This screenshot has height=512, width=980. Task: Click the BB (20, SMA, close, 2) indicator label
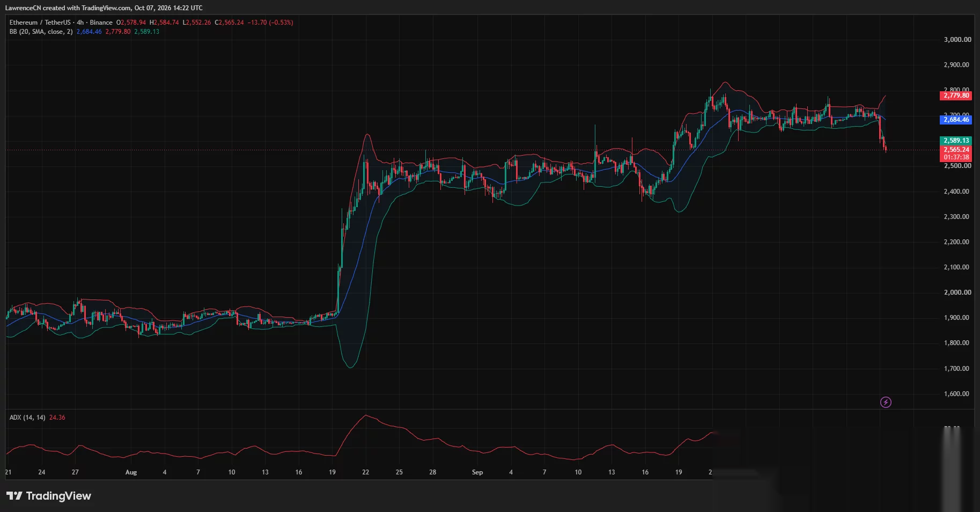41,32
